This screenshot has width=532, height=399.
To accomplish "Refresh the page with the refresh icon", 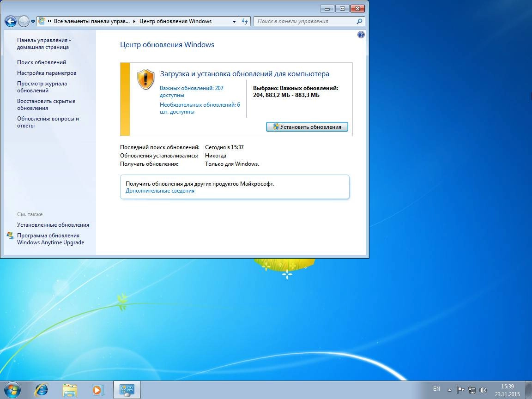I will tap(245, 21).
